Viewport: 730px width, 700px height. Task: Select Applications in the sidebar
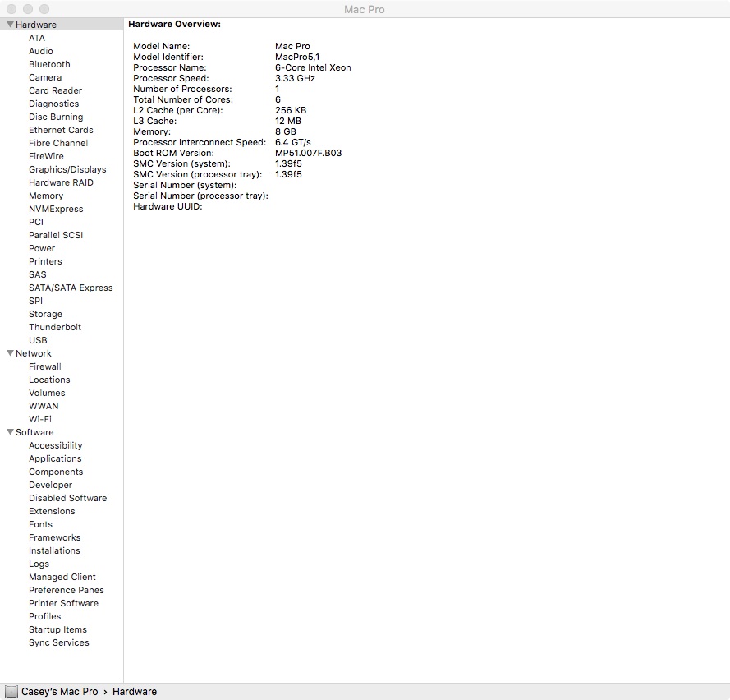click(55, 458)
